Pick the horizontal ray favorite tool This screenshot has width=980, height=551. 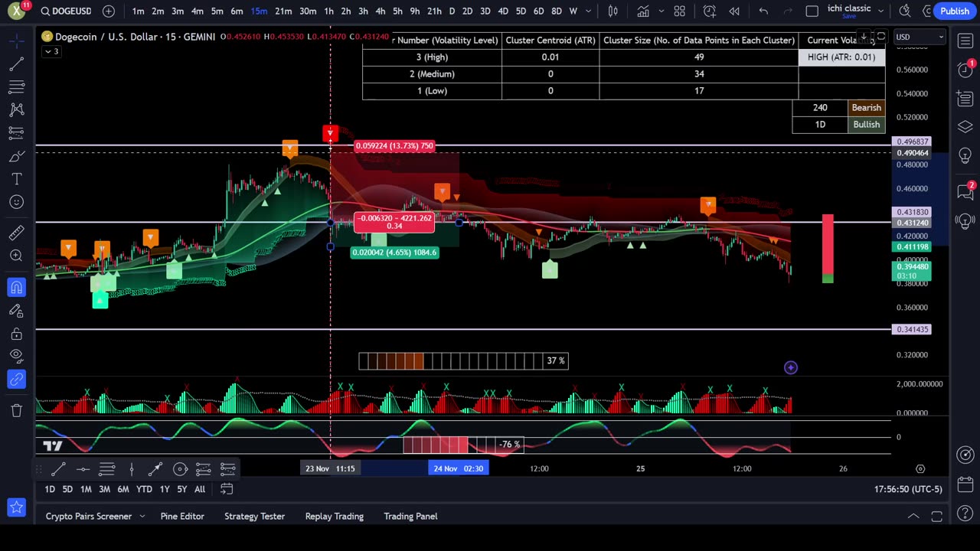point(83,468)
